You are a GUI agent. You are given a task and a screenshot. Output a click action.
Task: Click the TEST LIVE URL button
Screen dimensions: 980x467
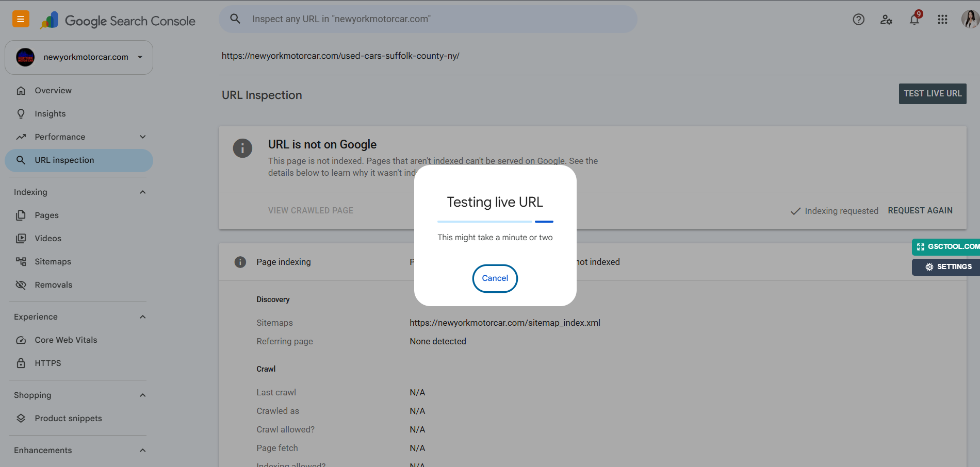click(933, 94)
